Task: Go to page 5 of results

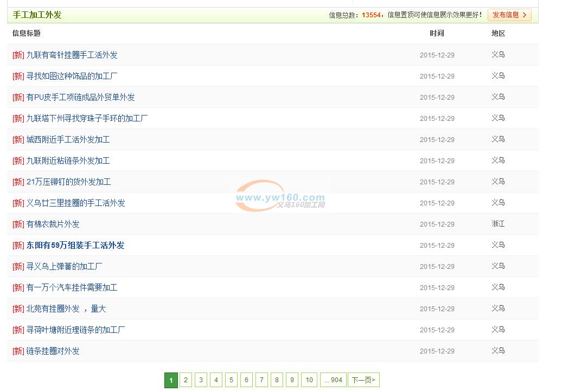Action: coord(231,380)
